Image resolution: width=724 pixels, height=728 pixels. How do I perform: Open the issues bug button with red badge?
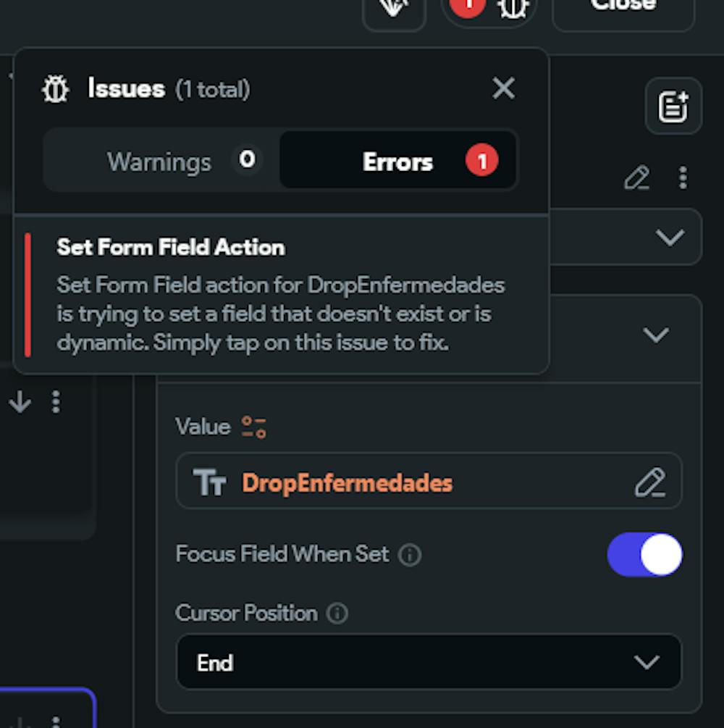point(488,7)
